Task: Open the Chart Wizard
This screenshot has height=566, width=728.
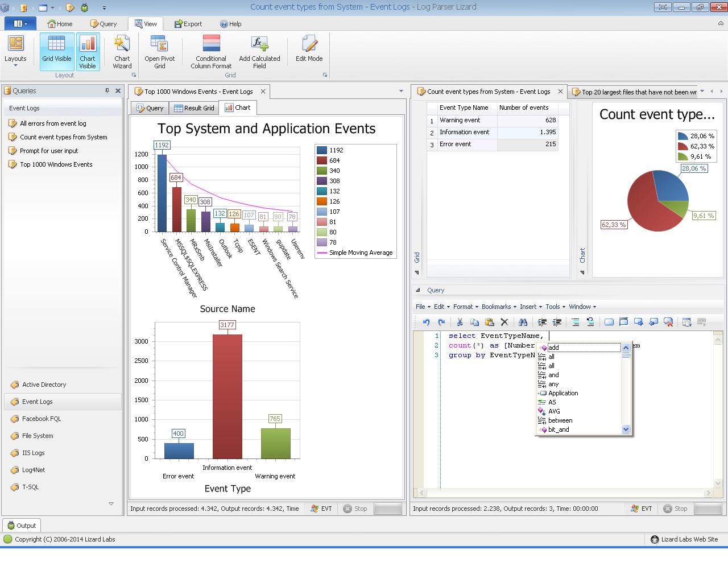Action: click(122, 52)
